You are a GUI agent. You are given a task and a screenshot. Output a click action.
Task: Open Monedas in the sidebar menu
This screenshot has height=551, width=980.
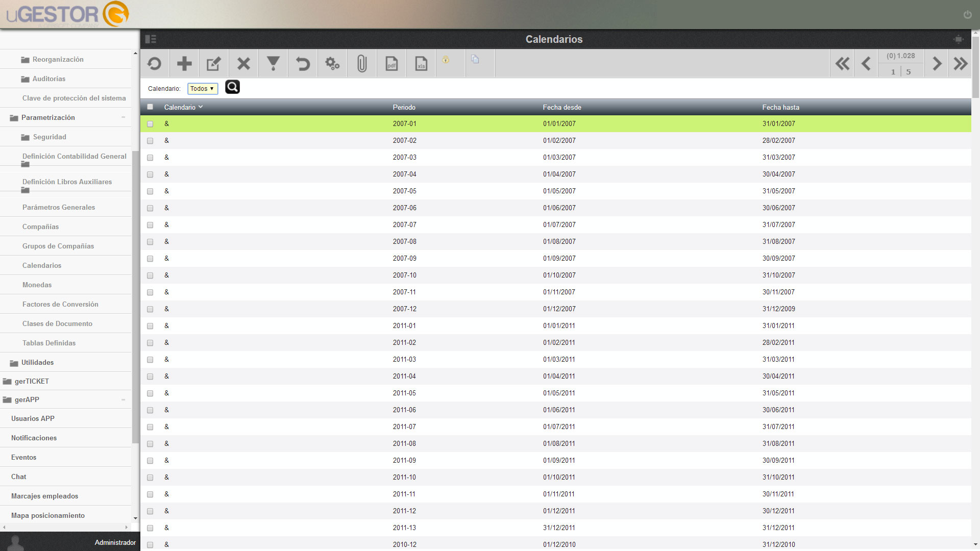click(x=37, y=285)
